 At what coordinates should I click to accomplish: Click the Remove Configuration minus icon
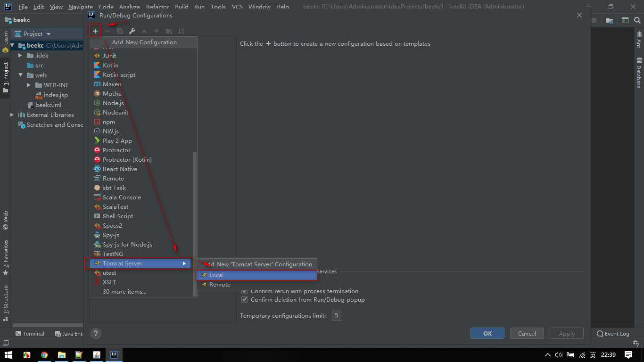pos(107,31)
